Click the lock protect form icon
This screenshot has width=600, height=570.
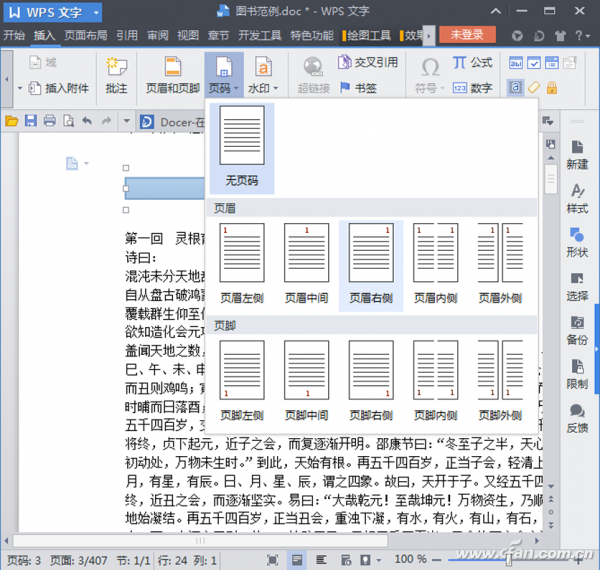click(551, 88)
